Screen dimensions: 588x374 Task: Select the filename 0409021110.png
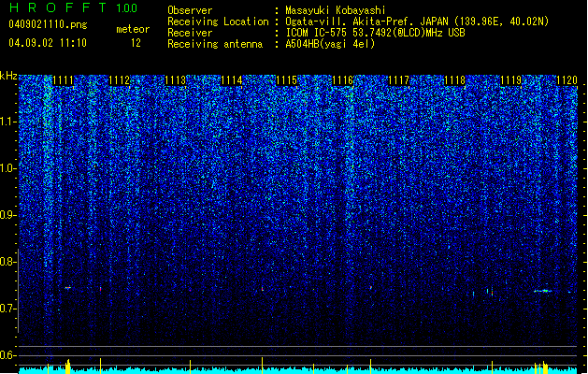click(48, 25)
